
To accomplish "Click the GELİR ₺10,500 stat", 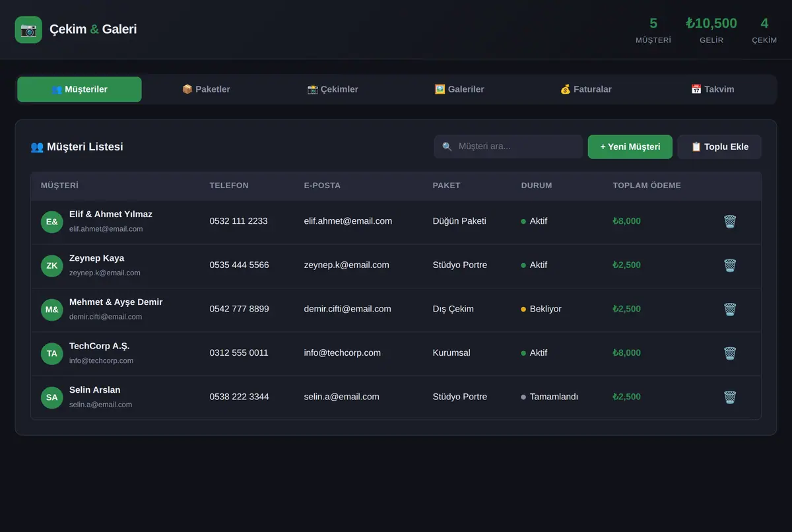I will (x=711, y=30).
